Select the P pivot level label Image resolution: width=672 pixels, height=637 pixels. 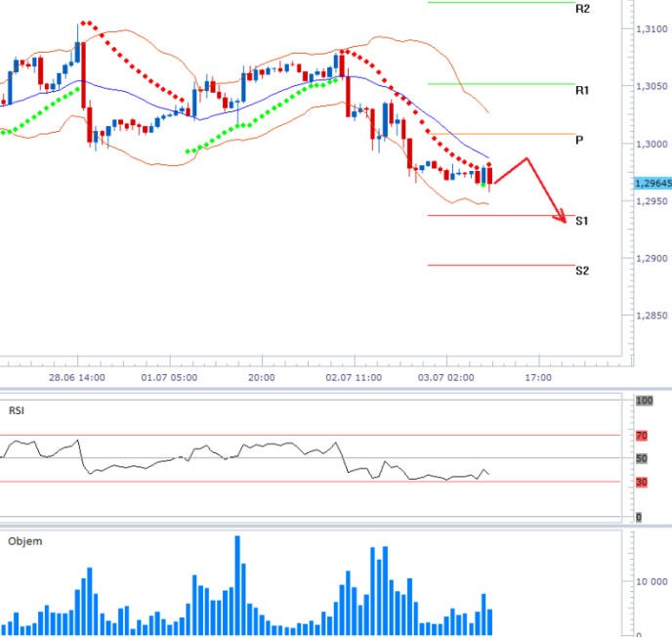[x=579, y=140]
